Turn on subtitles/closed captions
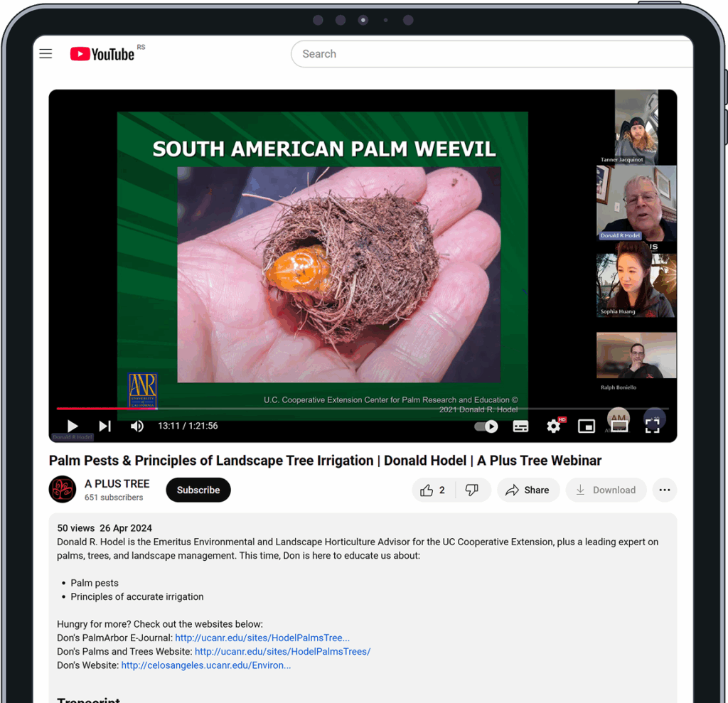This screenshot has width=728, height=703. 520,426
